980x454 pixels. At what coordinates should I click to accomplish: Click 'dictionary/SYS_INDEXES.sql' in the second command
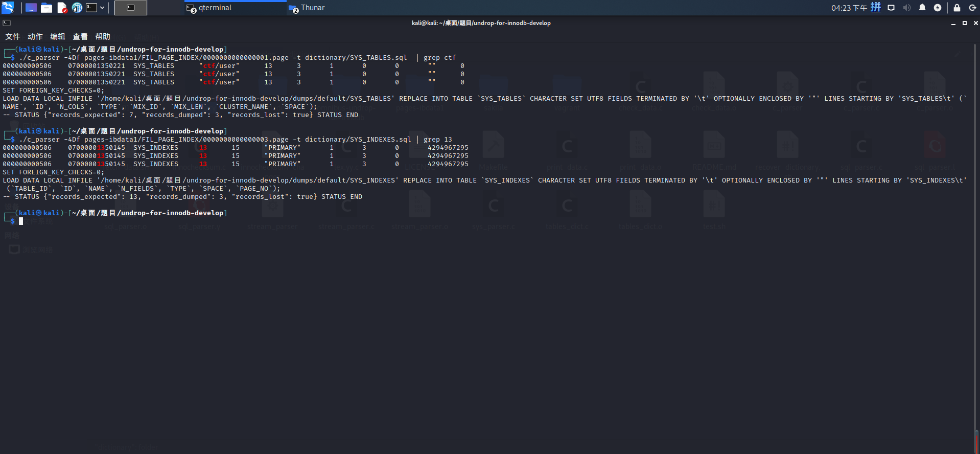(358, 140)
